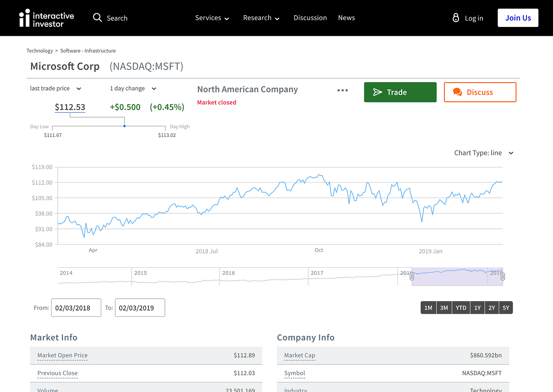Click the From date input field

click(x=76, y=308)
